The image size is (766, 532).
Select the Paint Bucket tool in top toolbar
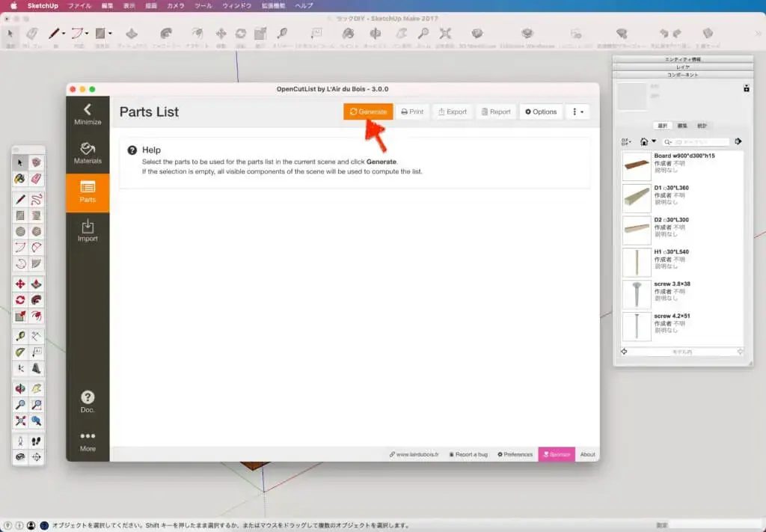348,34
